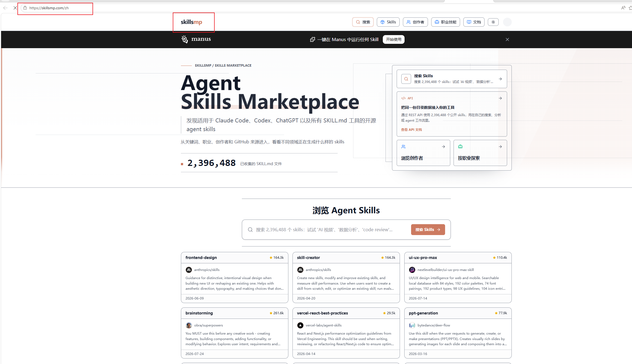Open the read aloud icon in address bar

coord(623,8)
